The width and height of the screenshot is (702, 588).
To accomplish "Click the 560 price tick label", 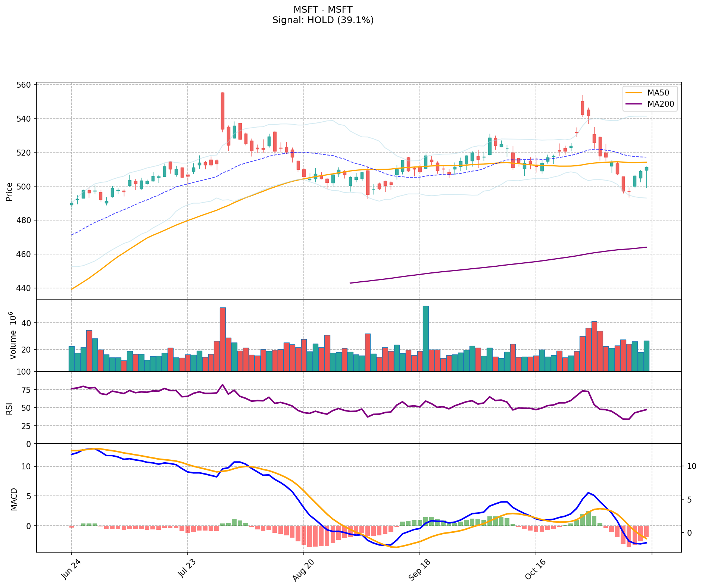I will coord(25,85).
